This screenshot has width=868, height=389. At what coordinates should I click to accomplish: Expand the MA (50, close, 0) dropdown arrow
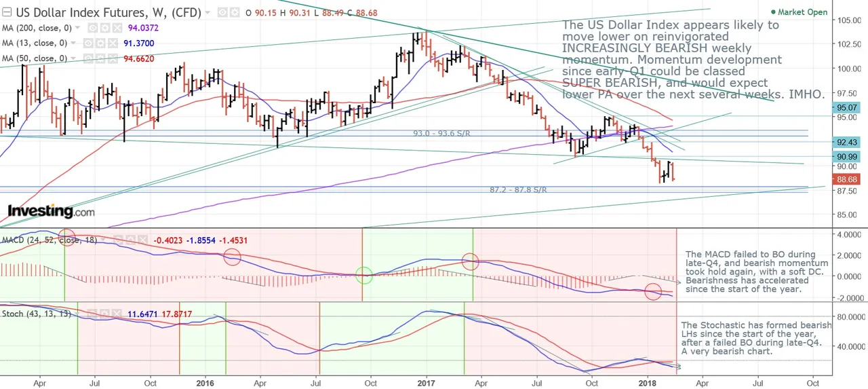point(73,58)
